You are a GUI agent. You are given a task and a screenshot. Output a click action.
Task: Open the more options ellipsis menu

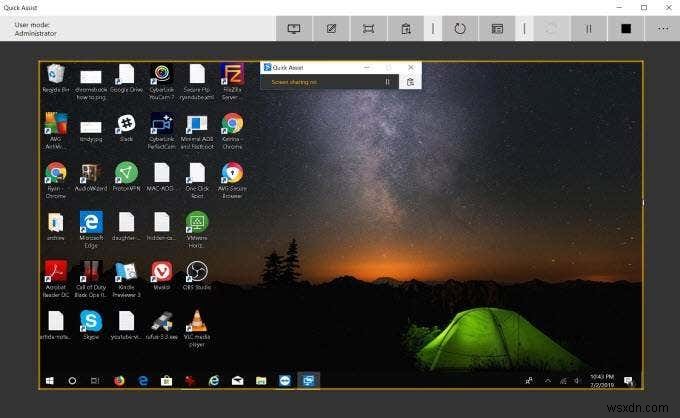tap(663, 29)
